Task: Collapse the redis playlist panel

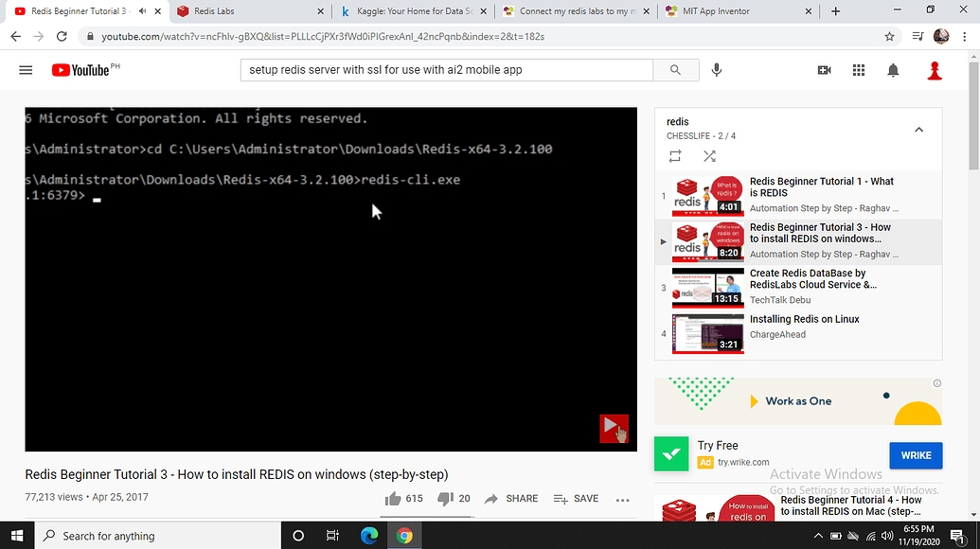Action: coord(918,129)
